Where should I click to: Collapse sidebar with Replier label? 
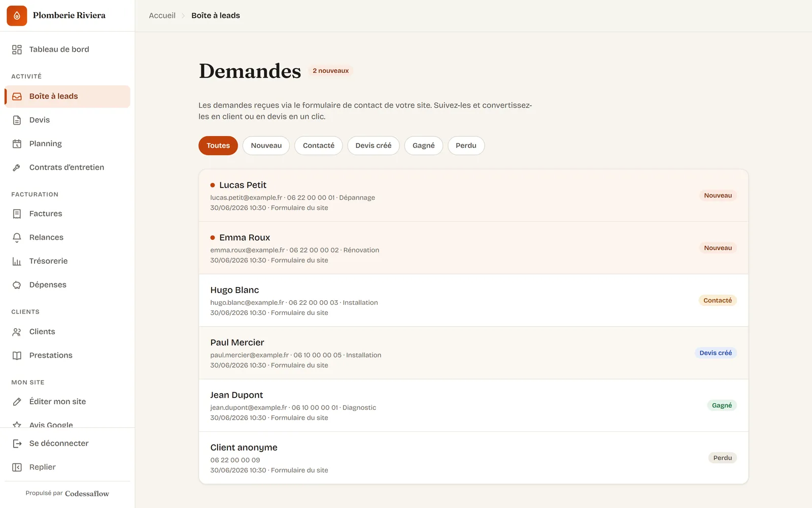(x=43, y=467)
